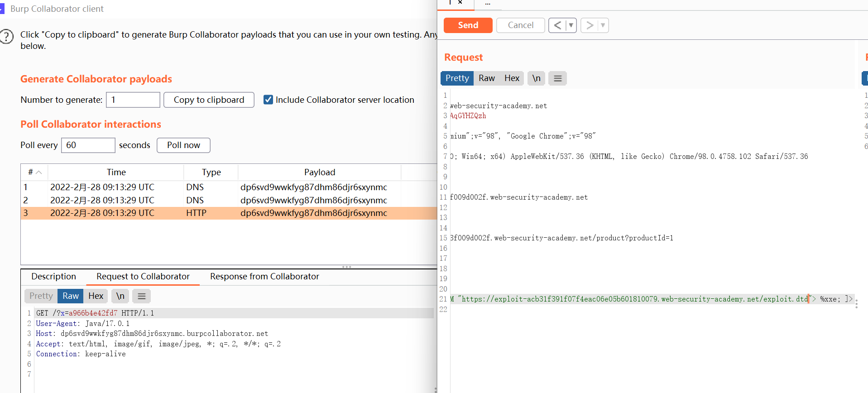This screenshot has height=393, width=868.
Task: Switch Collaborator viewer to Raw
Action: point(71,296)
